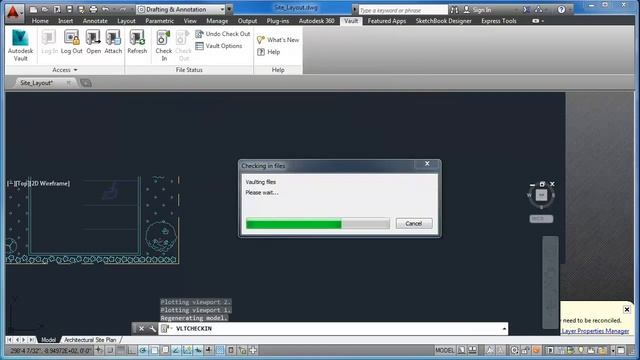The width and height of the screenshot is (640, 360).
Task: Open the help dropdown arrow in title bar
Action: [x=570, y=9]
